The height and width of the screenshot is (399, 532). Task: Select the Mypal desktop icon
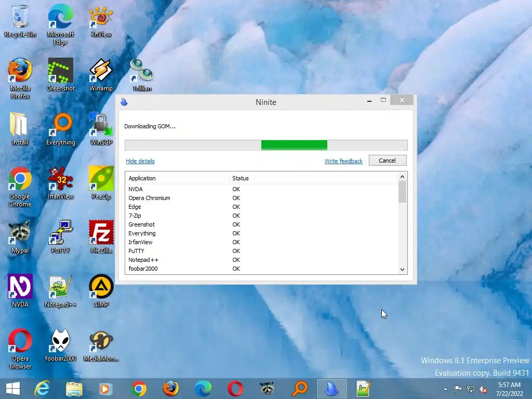[20, 237]
